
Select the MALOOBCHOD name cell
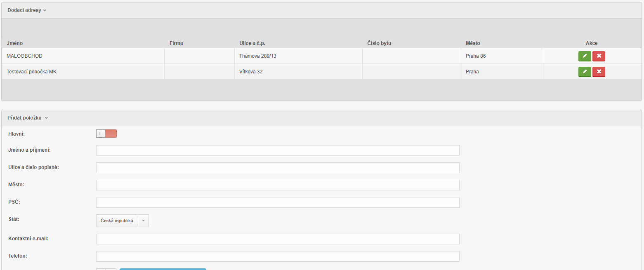pos(83,56)
